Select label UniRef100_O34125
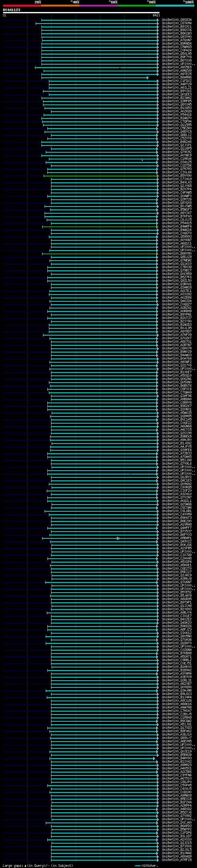 click(177, 162)
